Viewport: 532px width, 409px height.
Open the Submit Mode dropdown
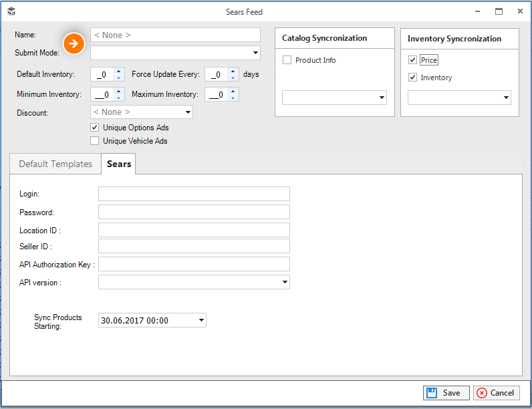coord(255,53)
